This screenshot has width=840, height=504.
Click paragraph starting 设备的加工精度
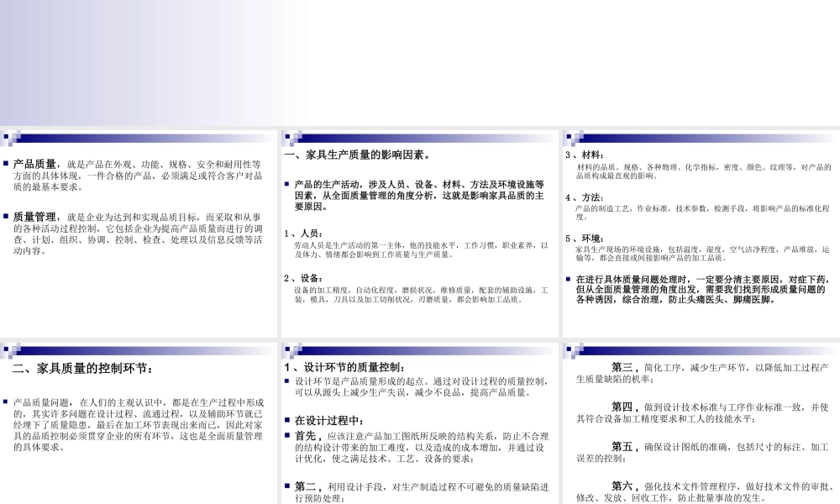tap(421, 295)
